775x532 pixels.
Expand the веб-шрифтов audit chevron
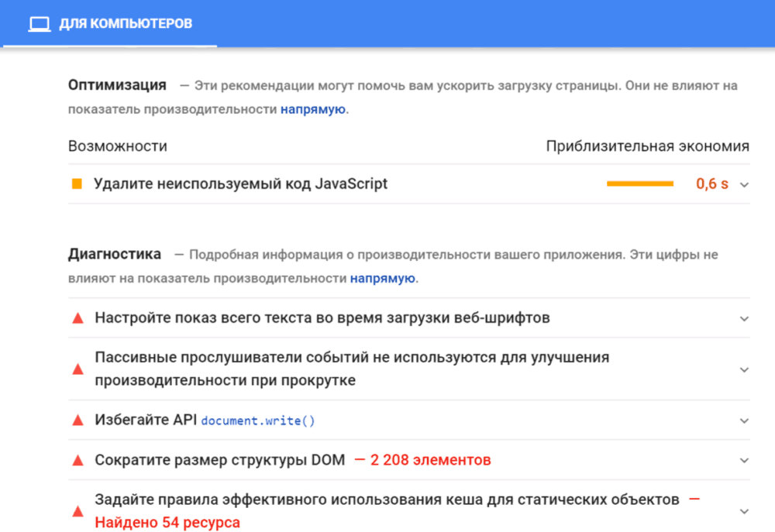point(744,319)
